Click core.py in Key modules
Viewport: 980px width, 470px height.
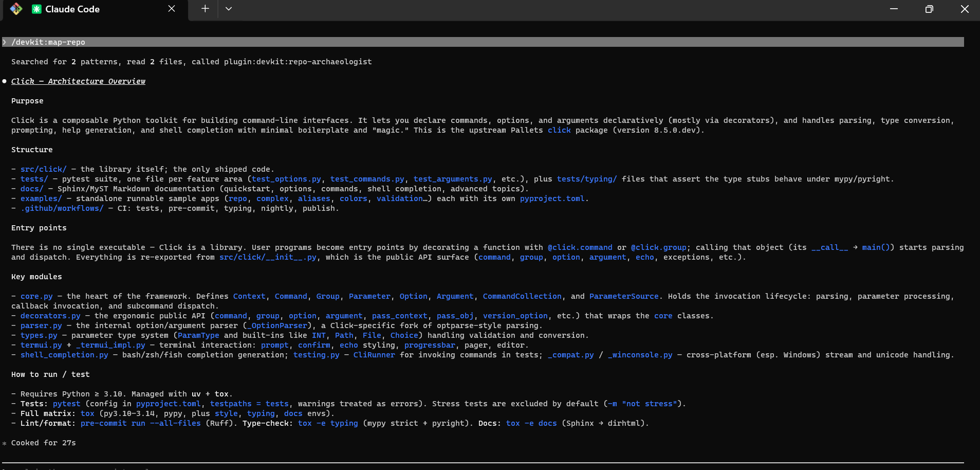point(36,296)
